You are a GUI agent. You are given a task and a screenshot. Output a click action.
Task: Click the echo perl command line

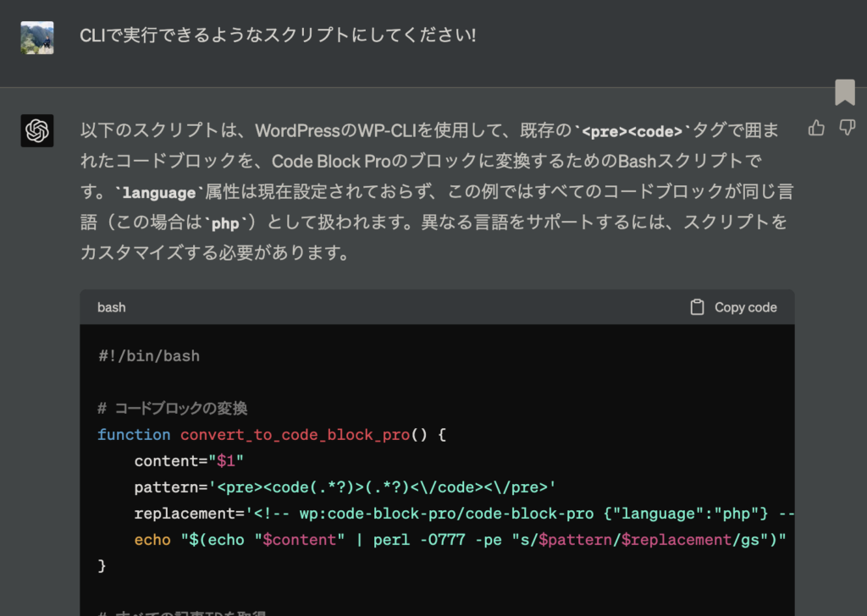[460, 540]
